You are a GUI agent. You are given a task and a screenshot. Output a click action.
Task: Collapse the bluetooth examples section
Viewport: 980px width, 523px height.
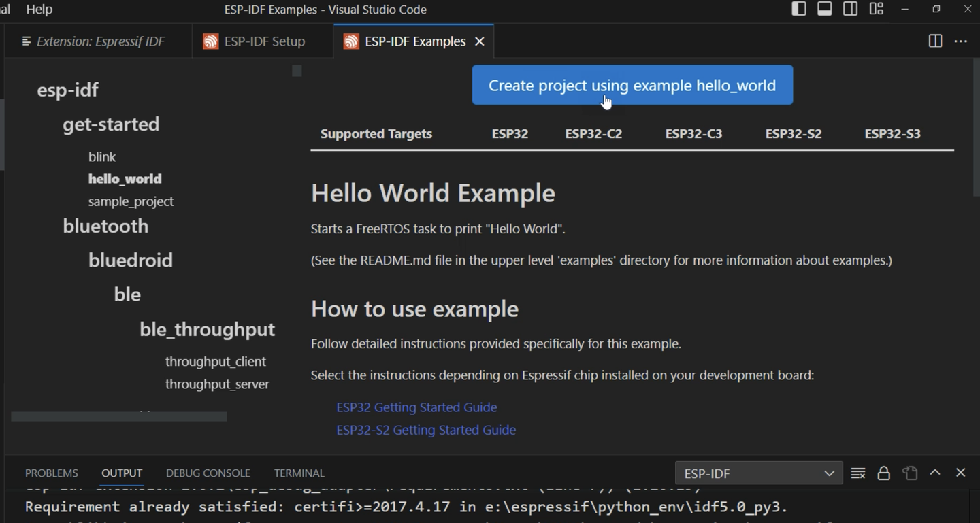[105, 226]
